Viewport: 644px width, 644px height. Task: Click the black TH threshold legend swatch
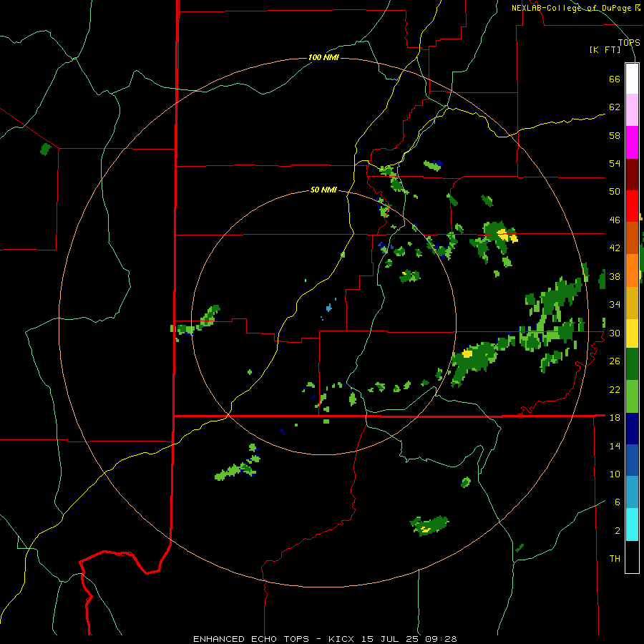(x=632, y=557)
